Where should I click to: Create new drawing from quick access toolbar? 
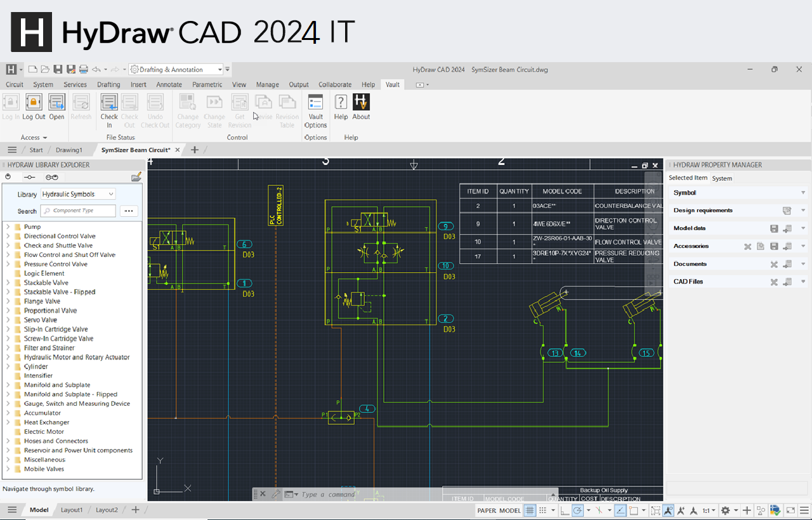(34, 69)
